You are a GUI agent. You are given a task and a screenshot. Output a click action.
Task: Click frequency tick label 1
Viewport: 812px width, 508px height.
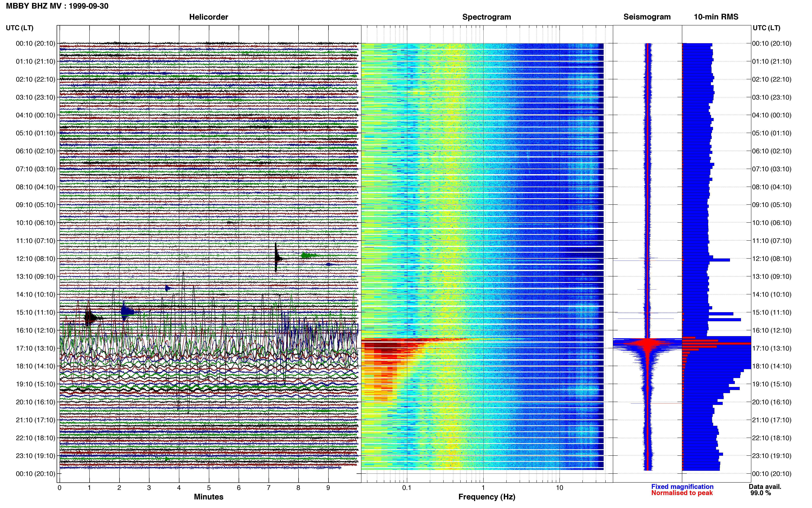pos(483,487)
